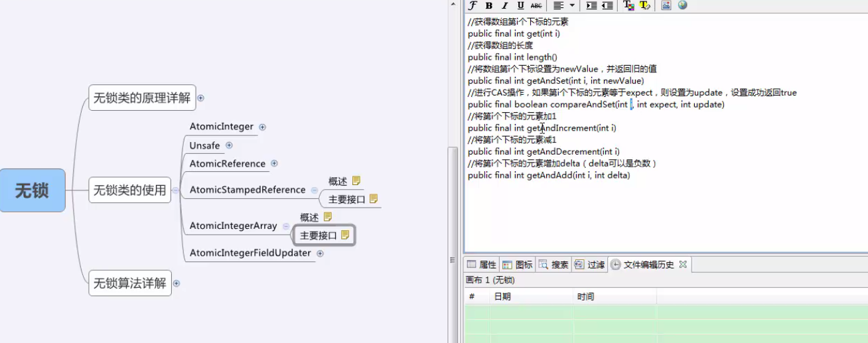Select the Unsafe topic
The height and width of the screenshot is (343, 868).
204,145
